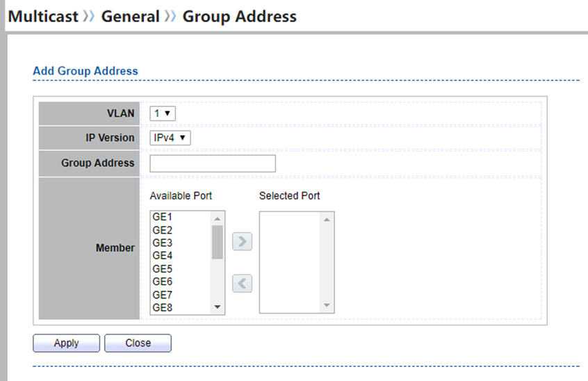Click the move-left arrow to remove port
The width and height of the screenshot is (588, 381).
pos(242,284)
